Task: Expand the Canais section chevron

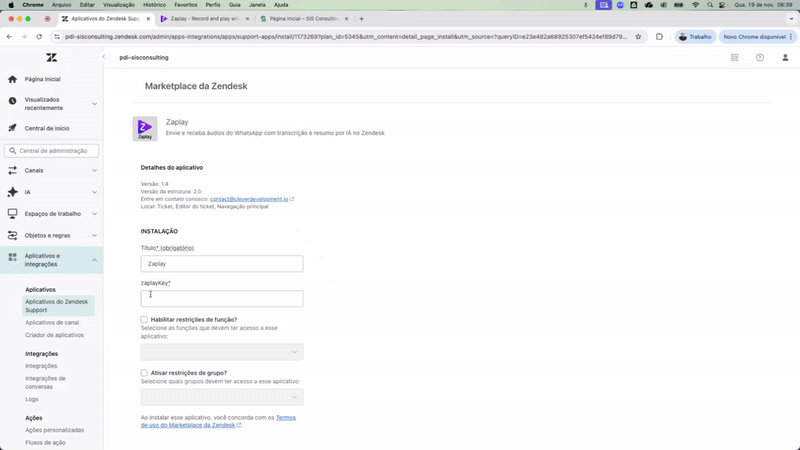Action: pyautogui.click(x=94, y=171)
